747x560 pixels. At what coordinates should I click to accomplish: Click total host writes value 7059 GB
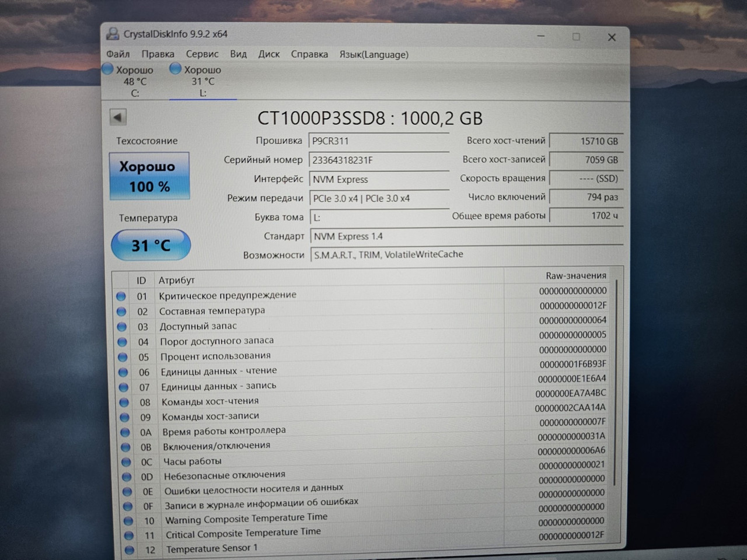click(586, 160)
